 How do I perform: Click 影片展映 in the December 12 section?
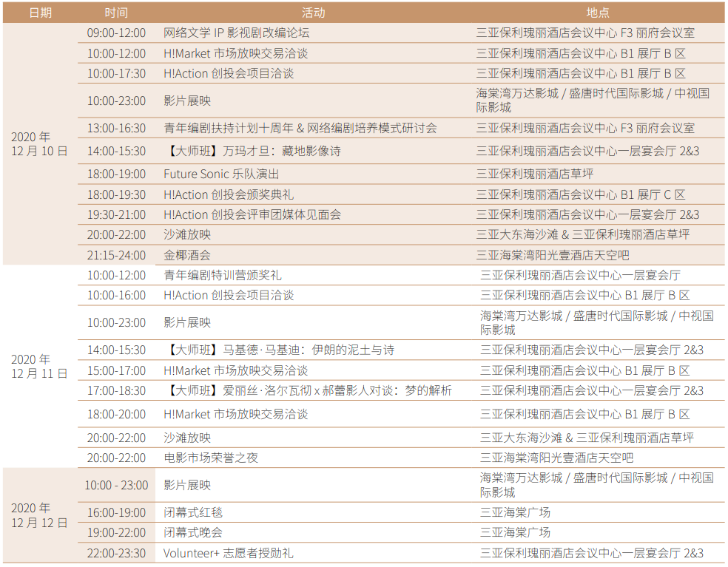[187, 486]
